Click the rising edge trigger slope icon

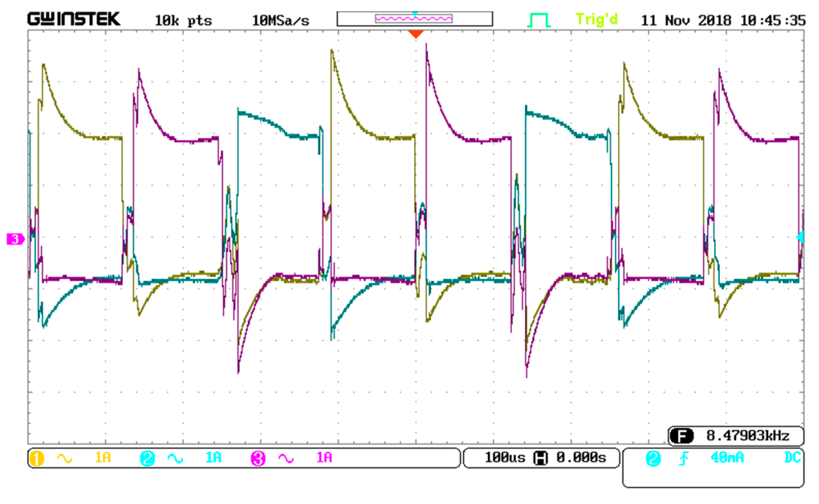coord(683,458)
